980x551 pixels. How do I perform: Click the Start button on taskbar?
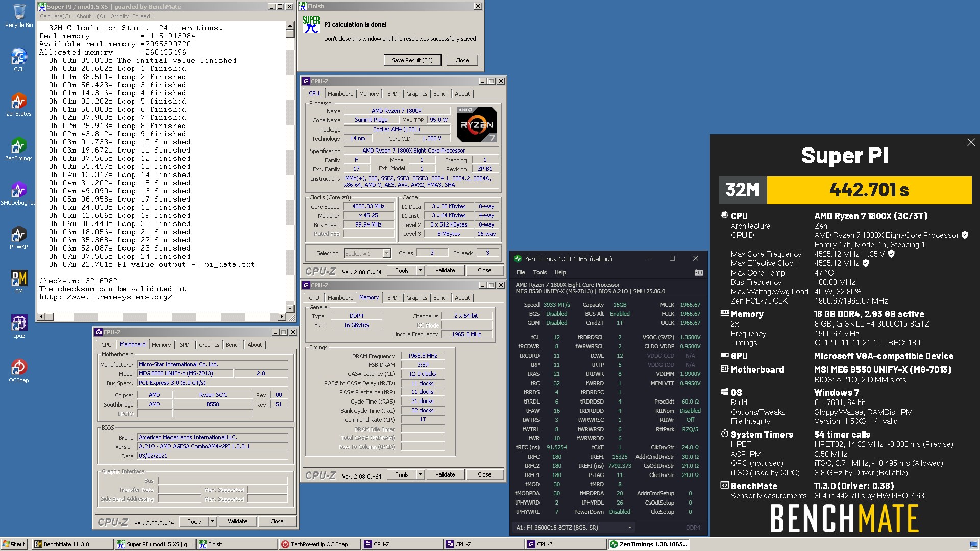pyautogui.click(x=14, y=544)
